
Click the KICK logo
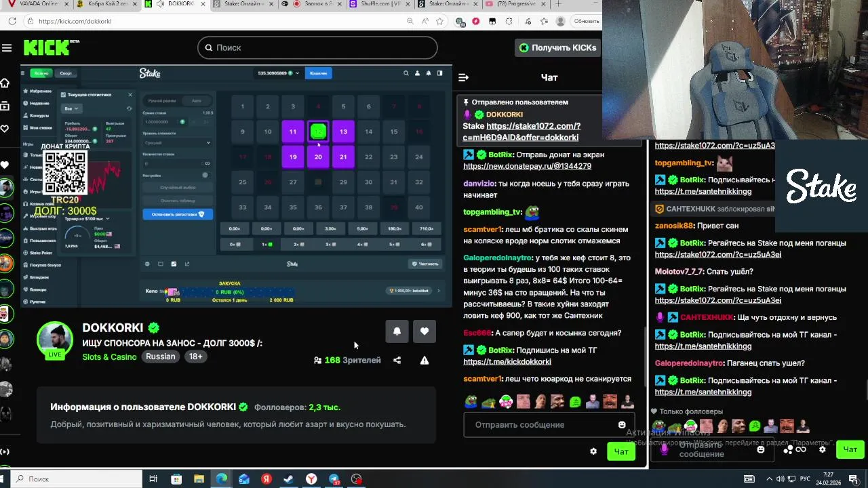tap(47, 47)
